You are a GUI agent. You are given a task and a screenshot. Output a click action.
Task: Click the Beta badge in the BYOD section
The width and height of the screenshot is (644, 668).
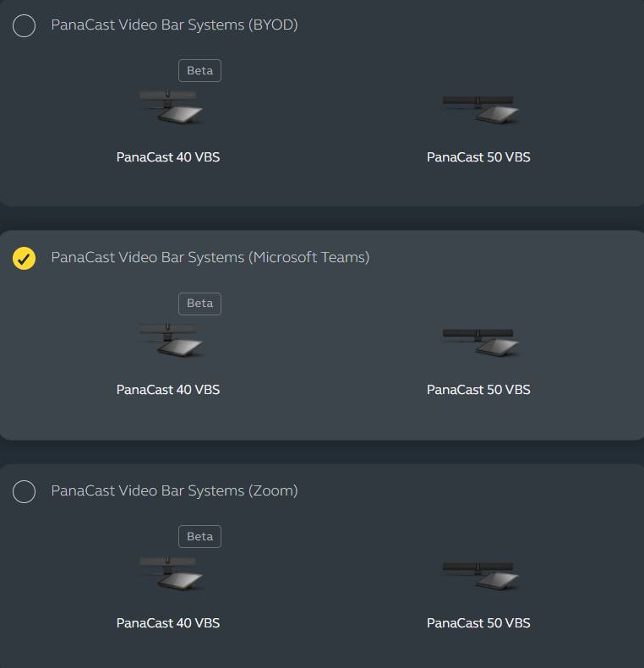(x=199, y=71)
